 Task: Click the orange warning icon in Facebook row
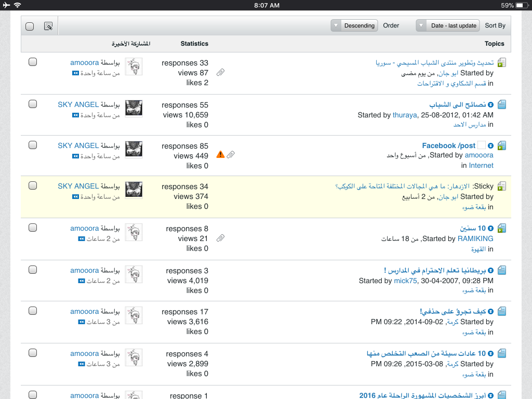tap(220, 154)
